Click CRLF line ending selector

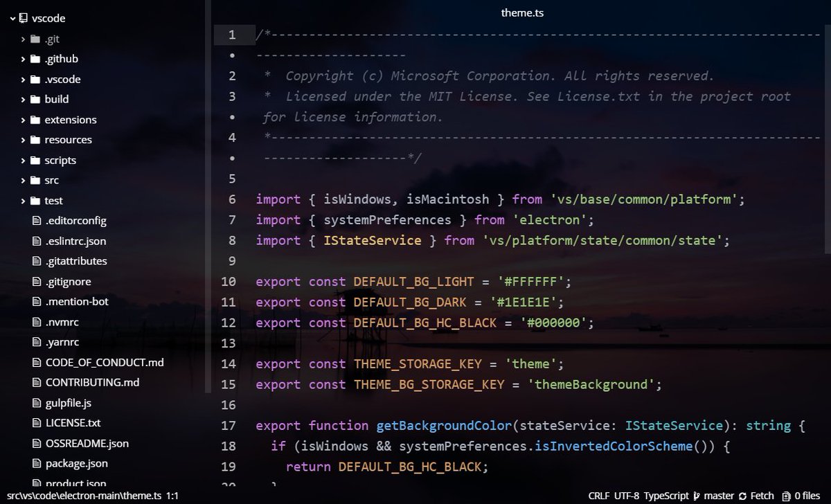(599, 496)
